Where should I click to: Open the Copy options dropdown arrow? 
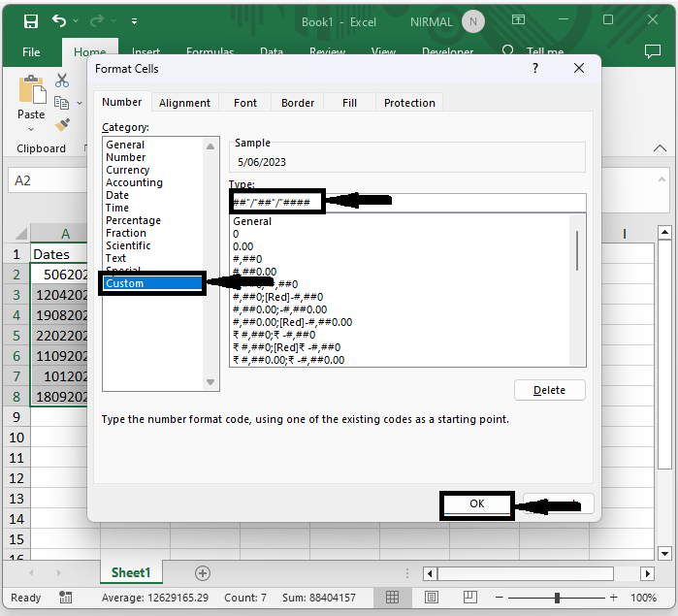[x=80, y=103]
